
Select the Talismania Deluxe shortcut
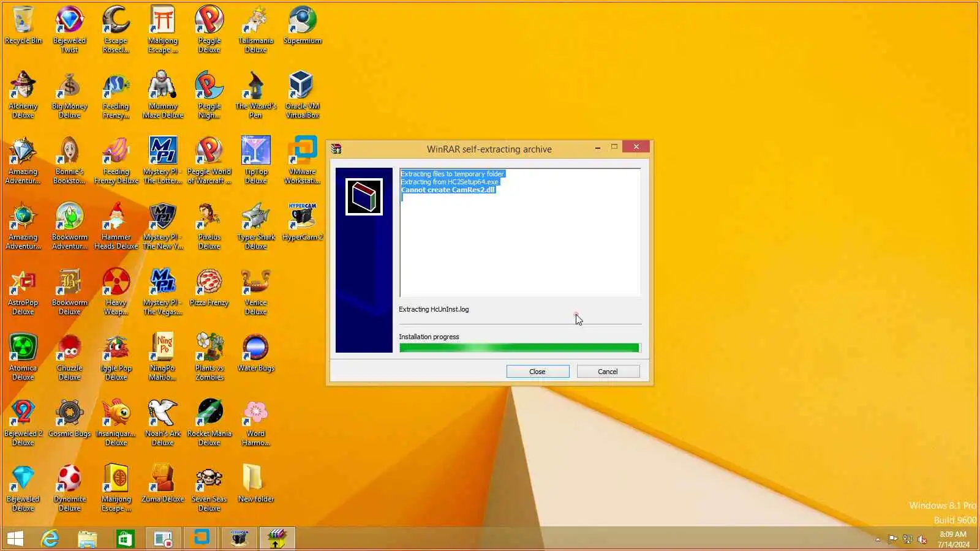(255, 29)
